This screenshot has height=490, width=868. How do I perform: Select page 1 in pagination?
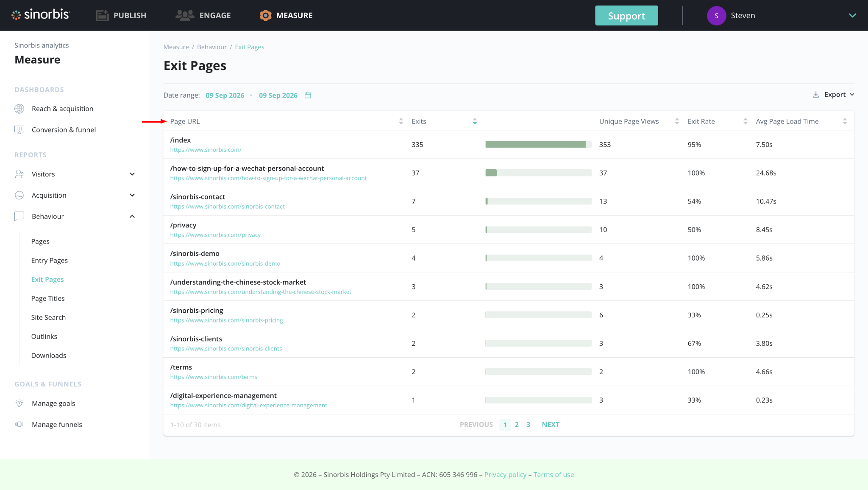(505, 425)
